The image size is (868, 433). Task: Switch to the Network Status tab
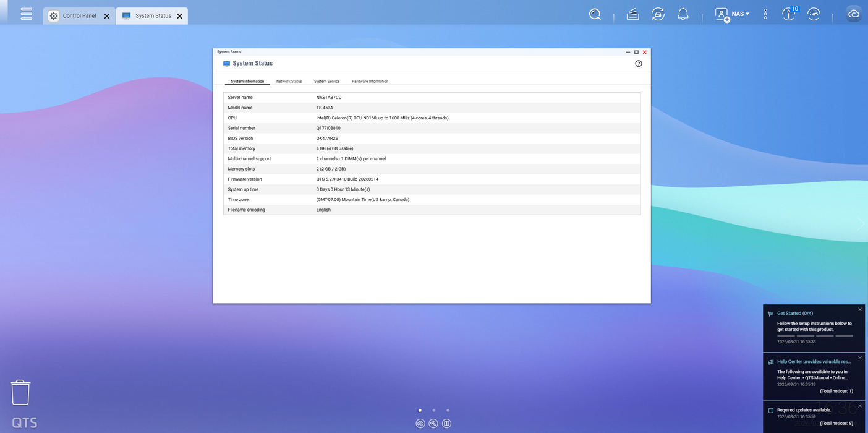289,81
